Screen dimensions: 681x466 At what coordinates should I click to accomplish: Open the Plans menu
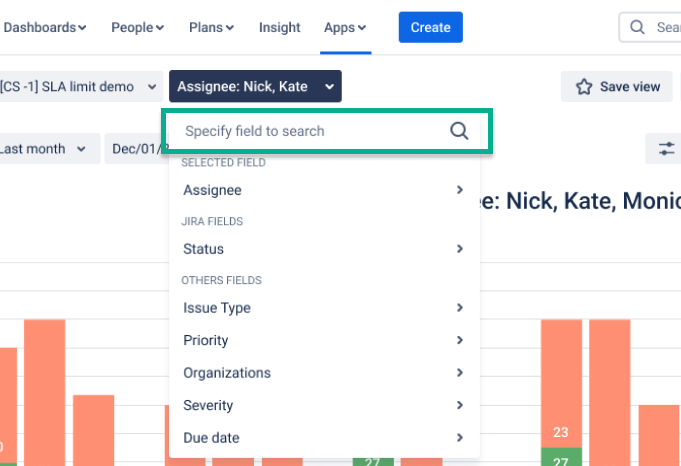[210, 28]
